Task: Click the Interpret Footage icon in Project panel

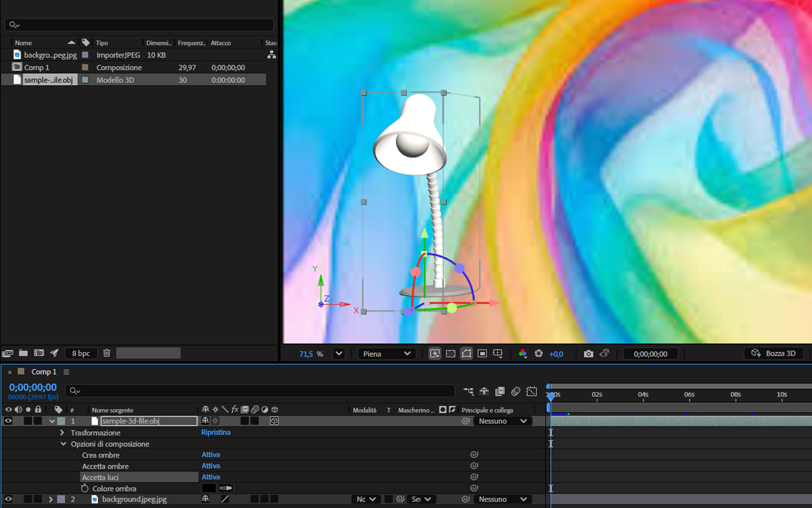Action: pyautogui.click(x=7, y=353)
